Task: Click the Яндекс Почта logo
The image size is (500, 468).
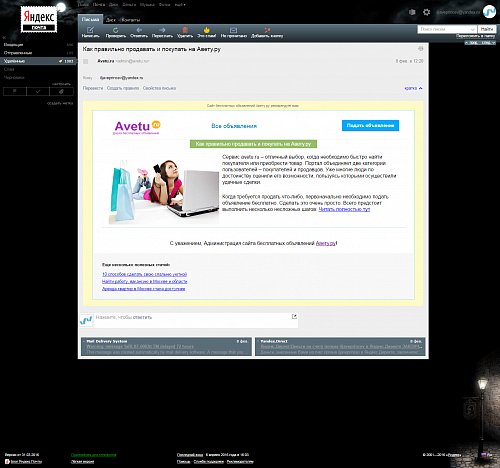Action: 39,20
